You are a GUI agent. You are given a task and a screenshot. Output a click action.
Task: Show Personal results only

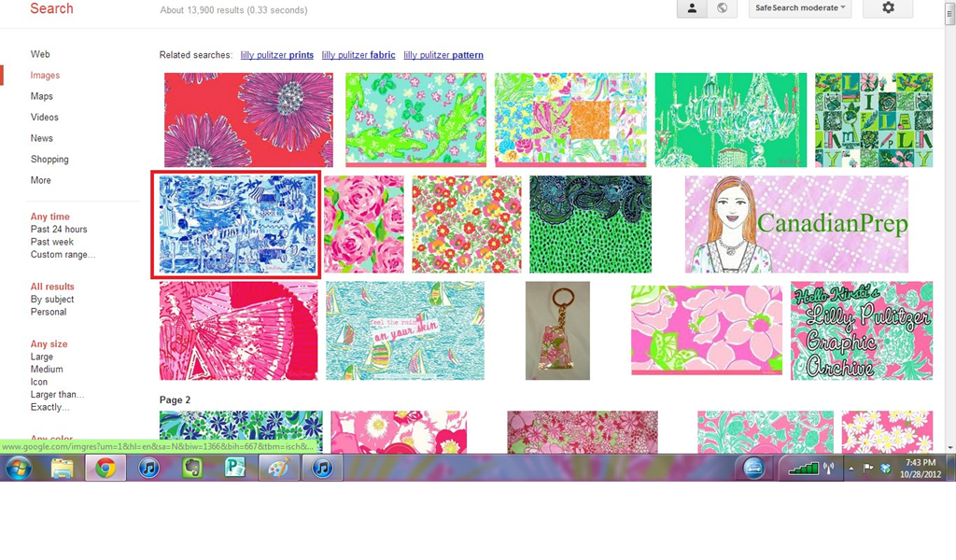[49, 312]
